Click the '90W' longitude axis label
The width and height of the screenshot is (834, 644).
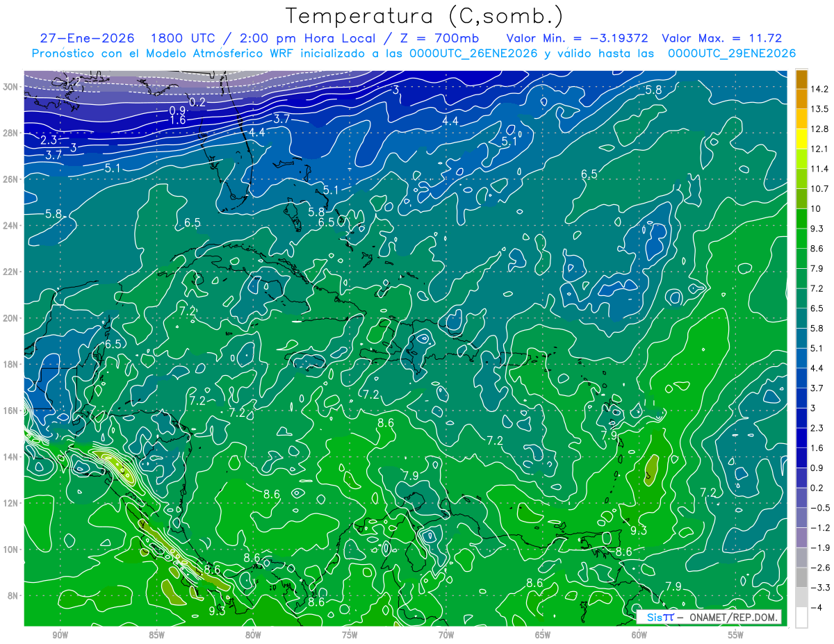pos(60,636)
